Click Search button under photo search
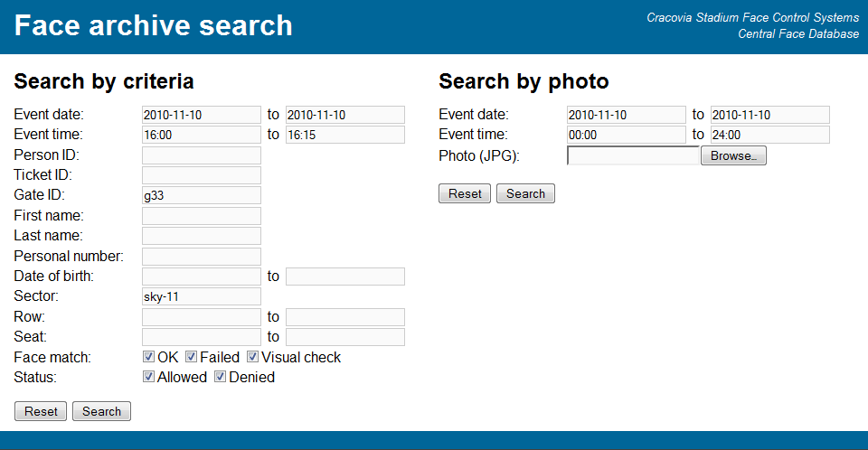Viewport: 868px width, 450px height. (525, 193)
